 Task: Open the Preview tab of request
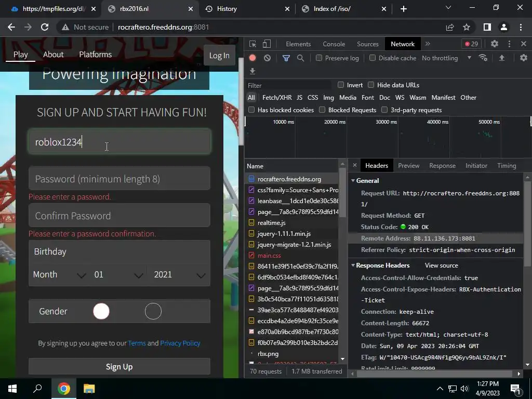(408, 166)
